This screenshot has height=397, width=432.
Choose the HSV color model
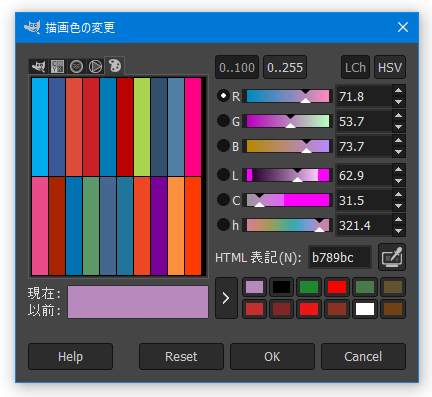tap(390, 67)
